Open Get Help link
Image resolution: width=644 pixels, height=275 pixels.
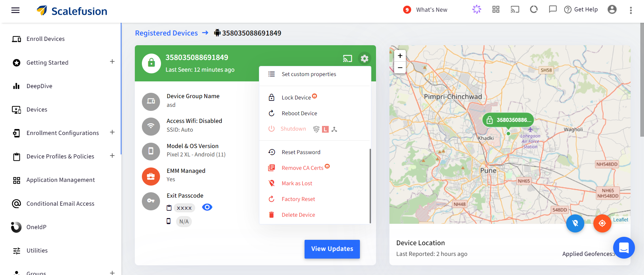coord(581,9)
